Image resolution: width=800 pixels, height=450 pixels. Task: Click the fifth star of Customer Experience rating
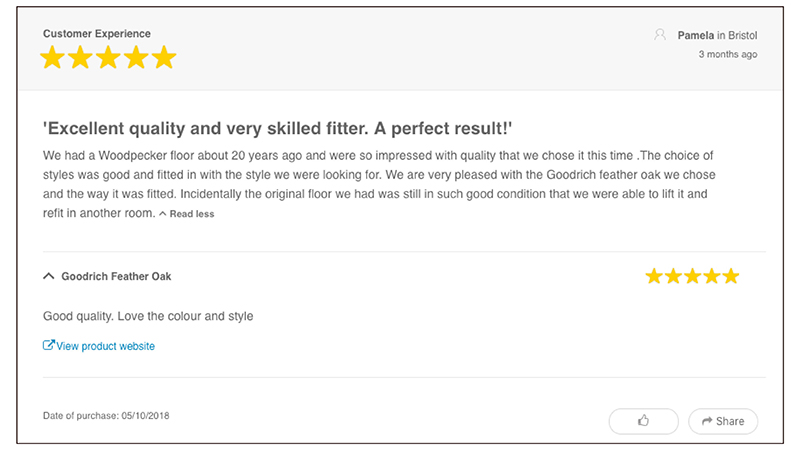[x=163, y=58]
